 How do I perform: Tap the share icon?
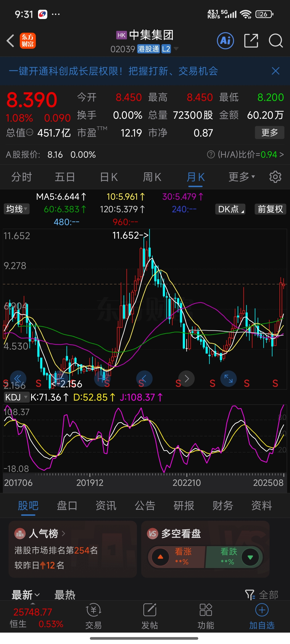pos(251,41)
